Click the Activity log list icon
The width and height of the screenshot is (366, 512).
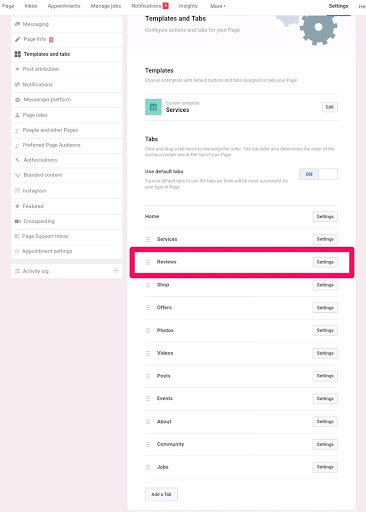[17, 271]
